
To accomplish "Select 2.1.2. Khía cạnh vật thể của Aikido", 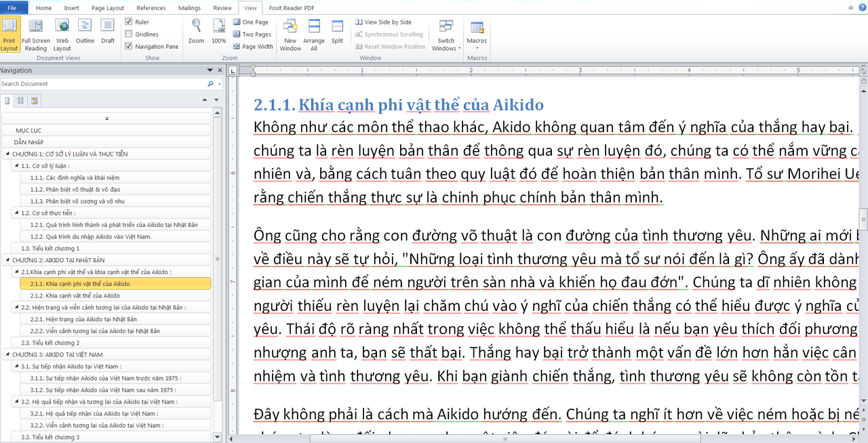I will 116,296.
